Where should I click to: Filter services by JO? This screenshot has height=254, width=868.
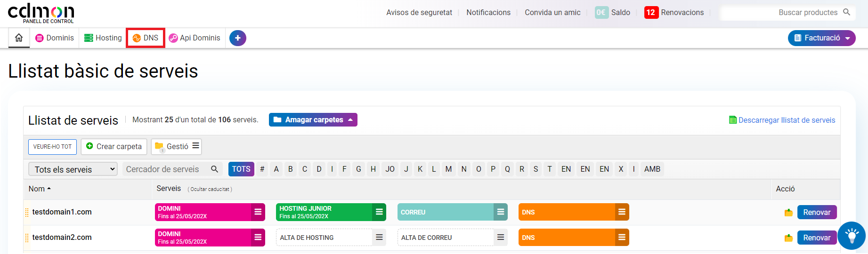(390, 169)
